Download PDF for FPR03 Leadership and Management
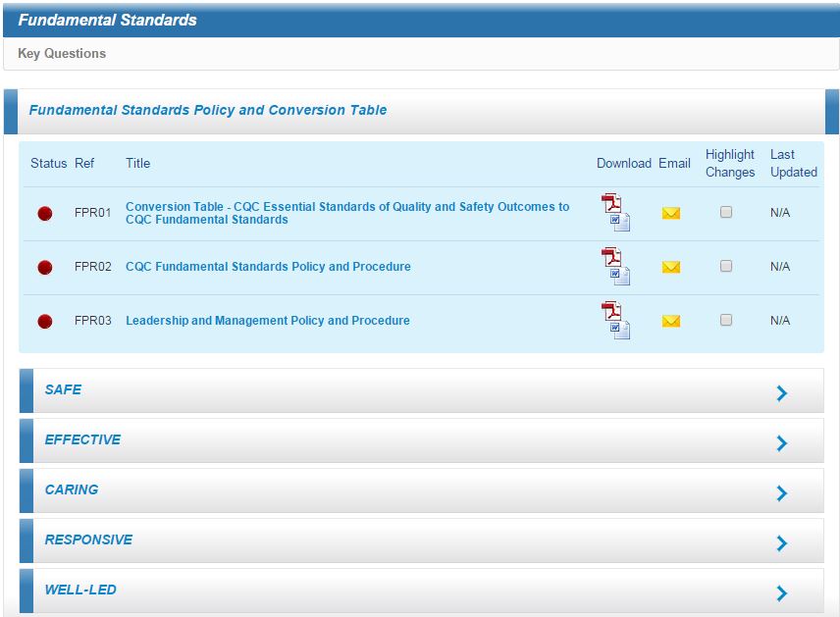Screen dimensions: 840x617 point(611,311)
